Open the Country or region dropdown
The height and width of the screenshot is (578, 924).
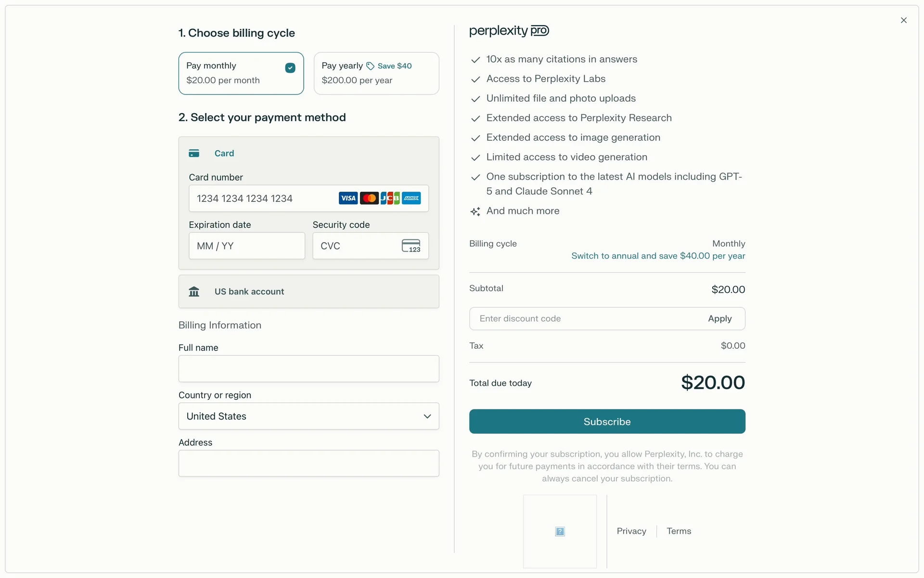tap(308, 416)
